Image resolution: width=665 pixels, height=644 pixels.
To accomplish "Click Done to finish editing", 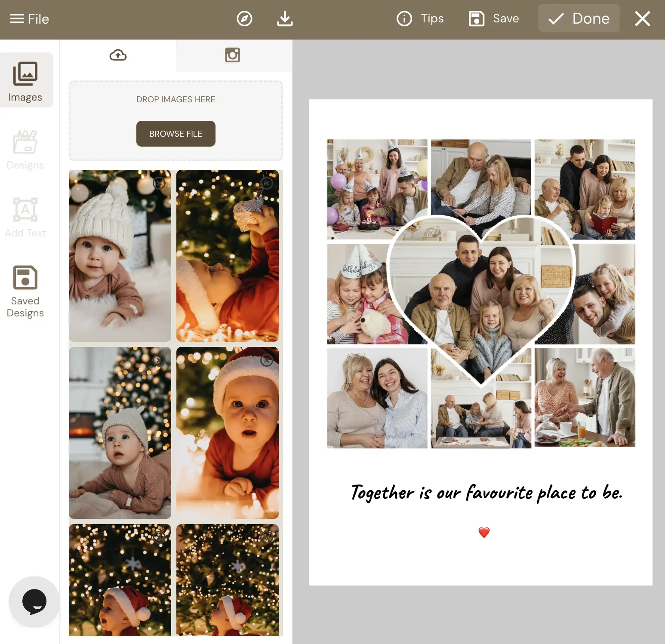I will 579,18.
